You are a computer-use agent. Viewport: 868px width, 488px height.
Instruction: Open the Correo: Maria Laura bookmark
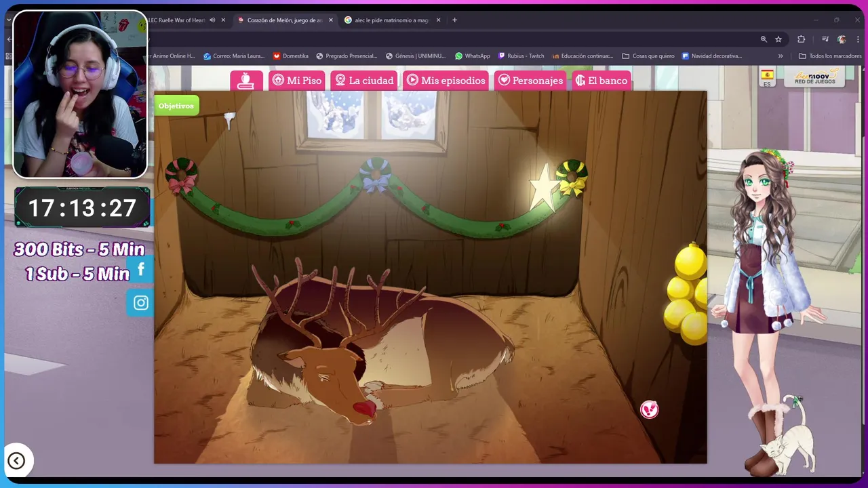pyautogui.click(x=233, y=56)
